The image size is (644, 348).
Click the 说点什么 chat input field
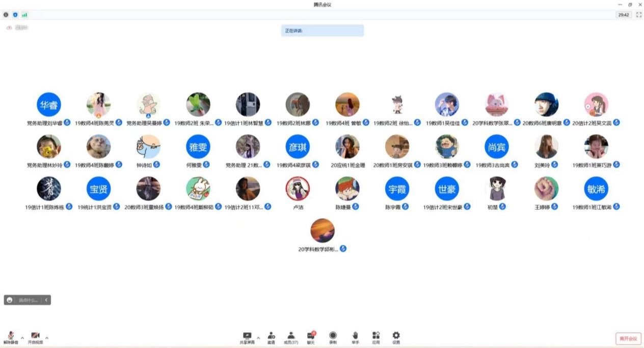click(x=28, y=300)
